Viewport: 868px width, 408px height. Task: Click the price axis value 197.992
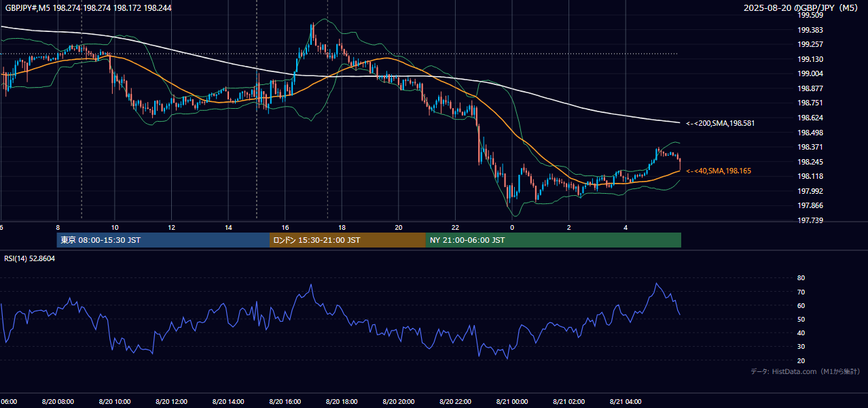[810, 191]
